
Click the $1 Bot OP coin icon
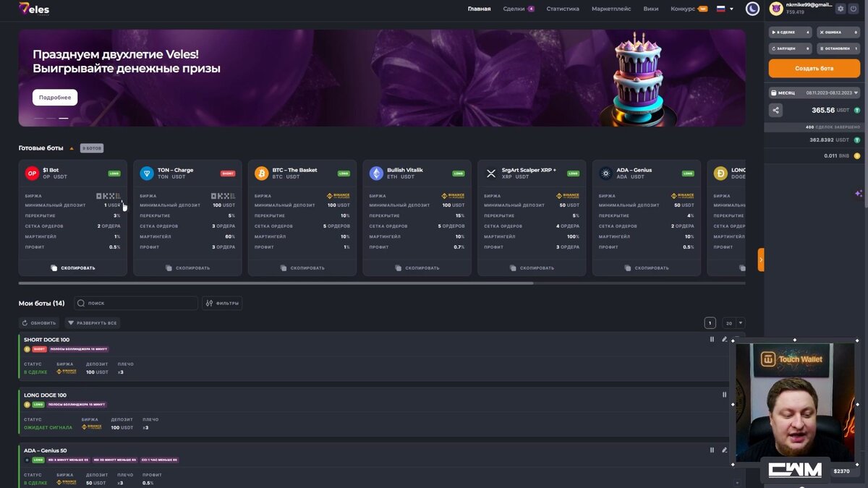32,174
